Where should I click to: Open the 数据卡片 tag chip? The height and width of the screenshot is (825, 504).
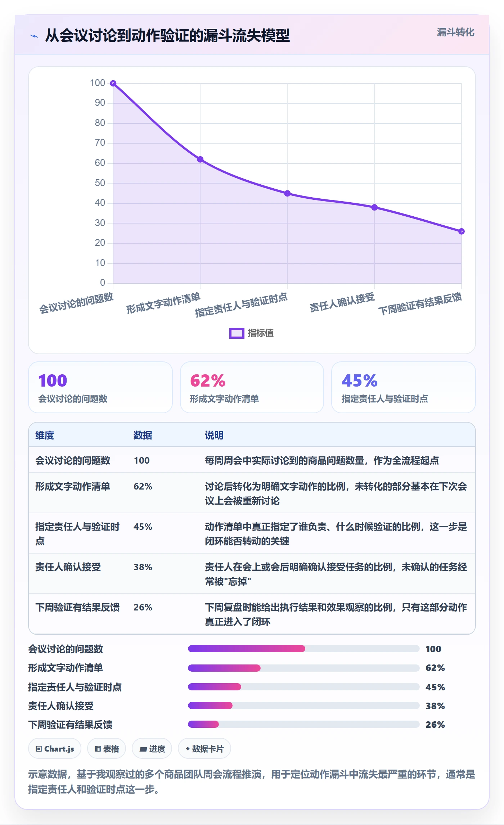[x=204, y=749]
